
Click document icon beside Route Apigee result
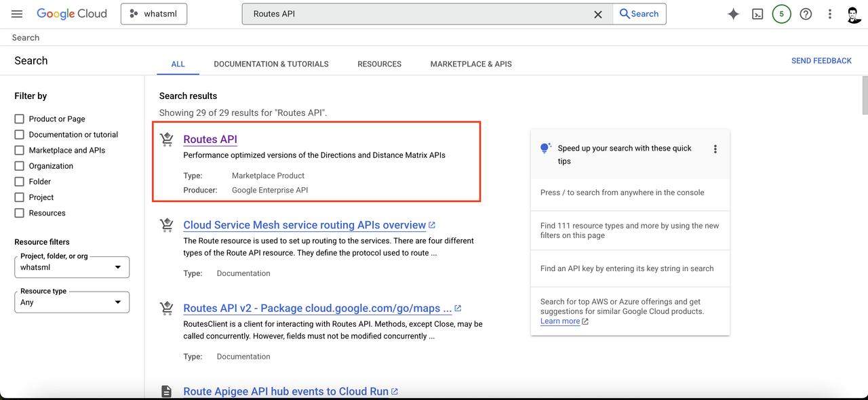coord(166,391)
